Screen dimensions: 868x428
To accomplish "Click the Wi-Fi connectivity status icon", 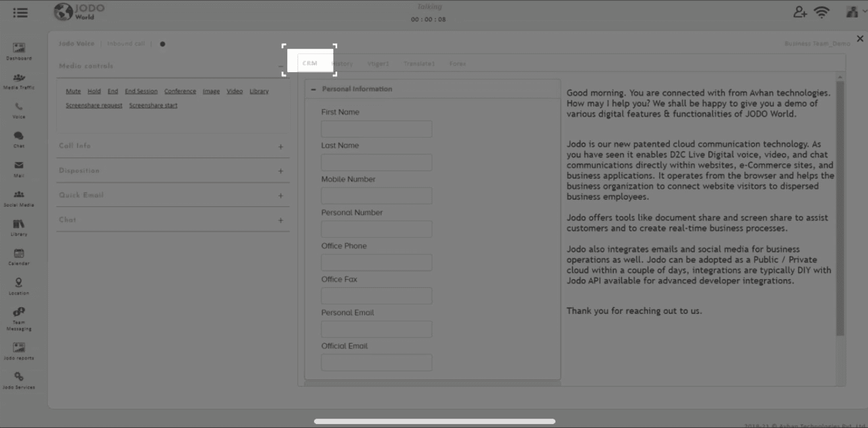I will (822, 12).
